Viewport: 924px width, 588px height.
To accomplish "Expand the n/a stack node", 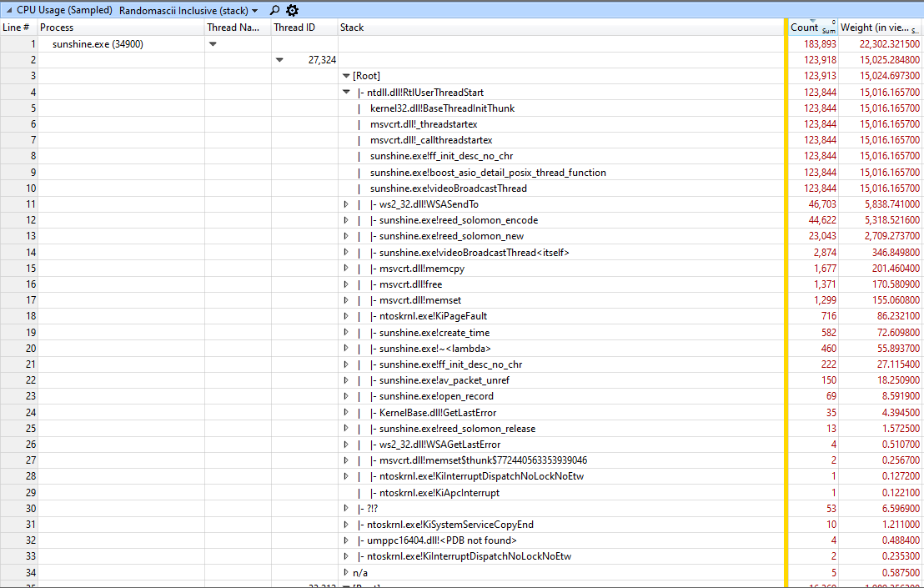I will coord(346,572).
